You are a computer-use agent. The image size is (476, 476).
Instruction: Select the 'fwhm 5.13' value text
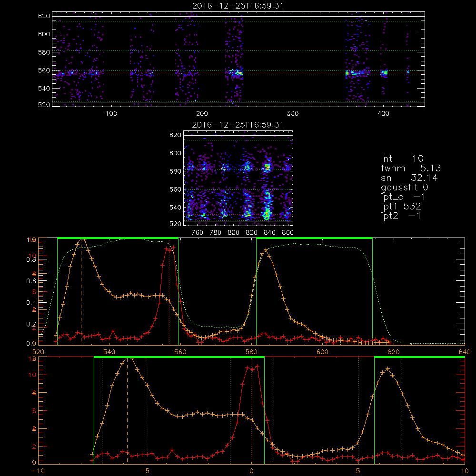coord(411,168)
